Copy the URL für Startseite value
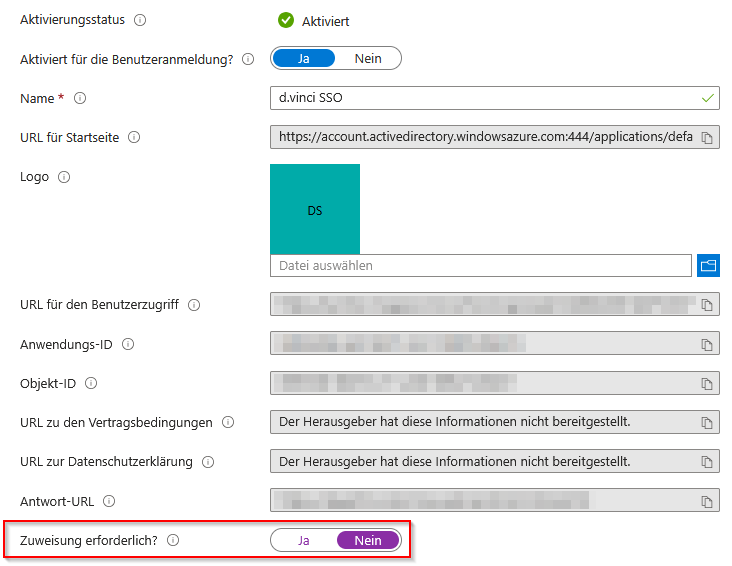 click(707, 138)
